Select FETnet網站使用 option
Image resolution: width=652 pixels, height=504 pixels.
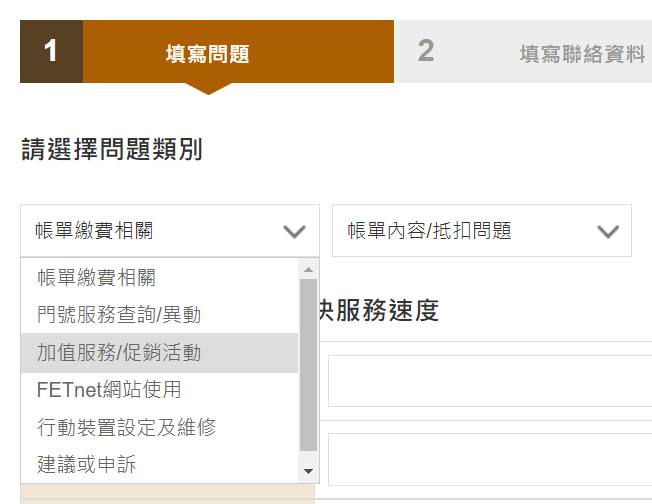[x=160, y=390]
